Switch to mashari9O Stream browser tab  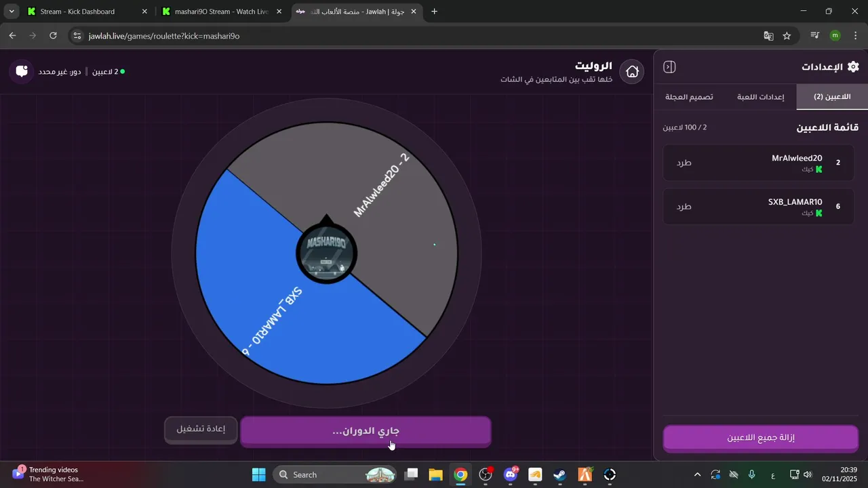[x=222, y=12]
